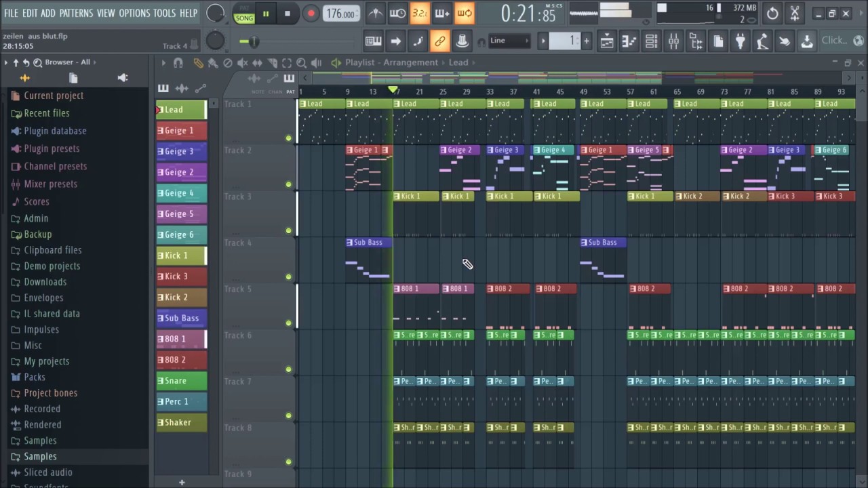This screenshot has height=488, width=868.
Task: Open the OPTIONS menu
Action: point(134,13)
